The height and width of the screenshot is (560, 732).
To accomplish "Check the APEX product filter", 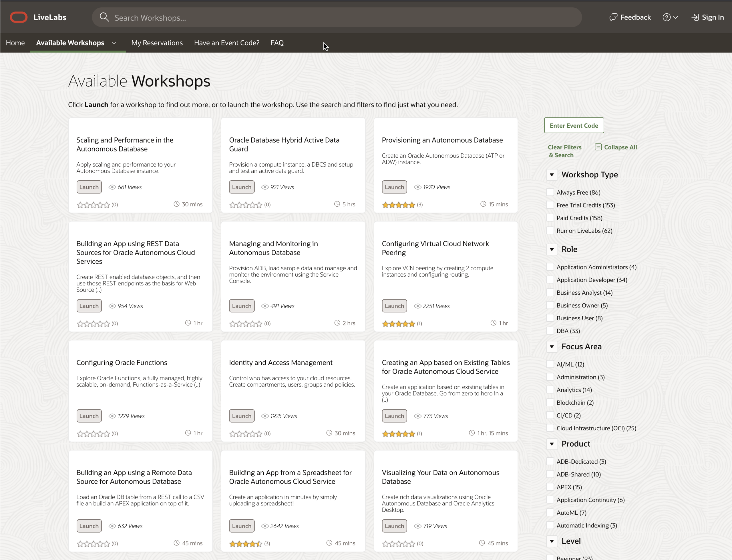I will coord(550,487).
